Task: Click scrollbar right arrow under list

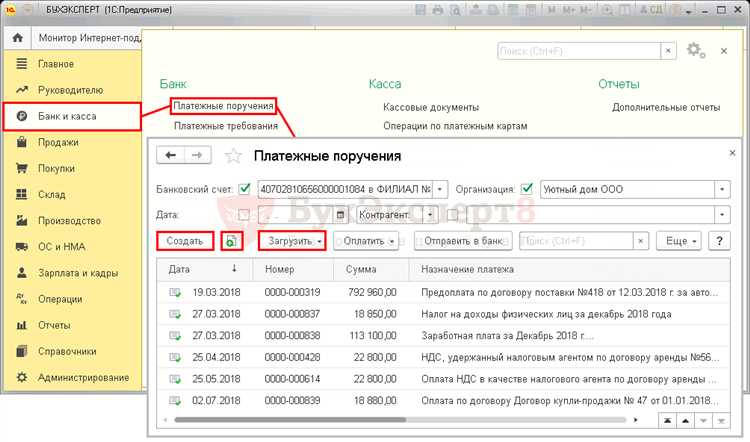Action: coord(635,420)
